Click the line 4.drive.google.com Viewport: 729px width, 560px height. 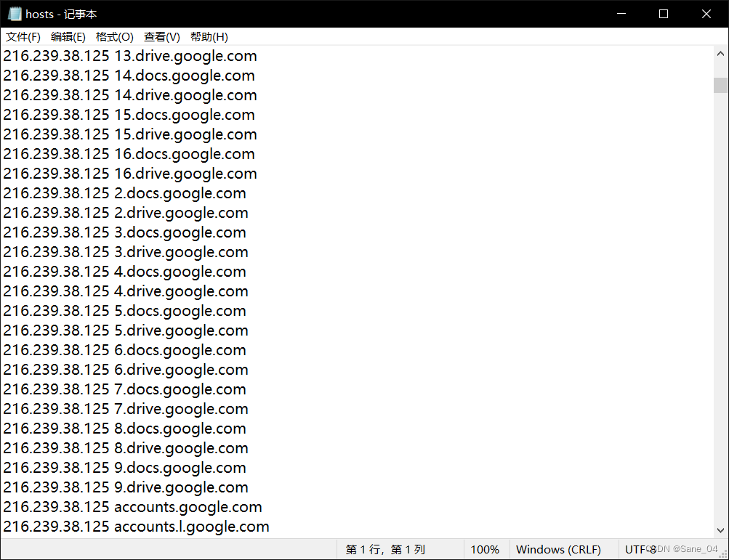click(126, 291)
